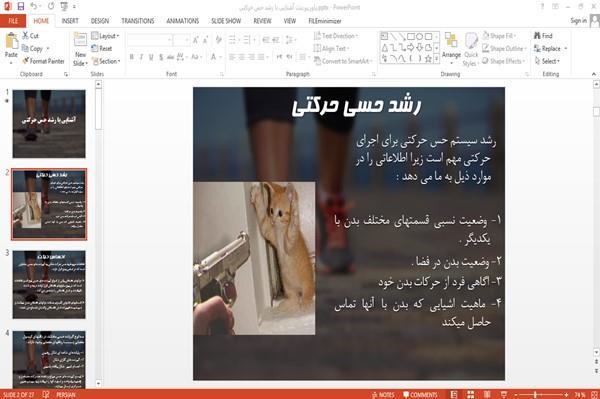Zoom in with the plus button
Image resolution: width=600 pixels, height=399 pixels.
[566, 394]
